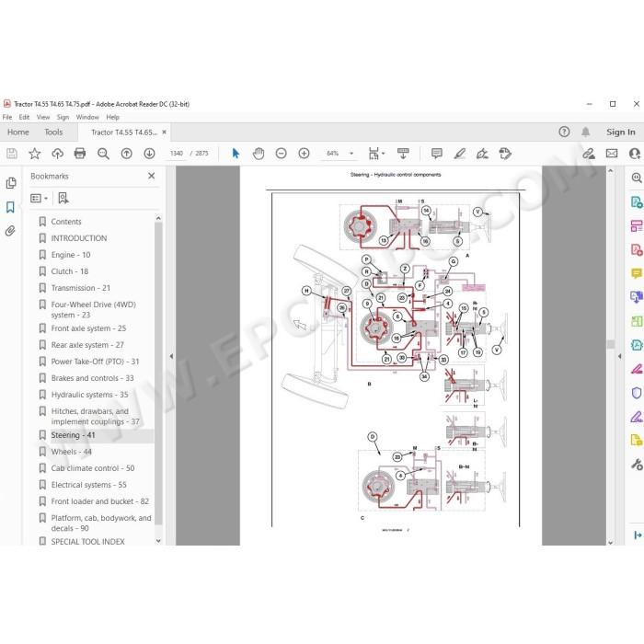Open the Add comment sticky note tool
The width and height of the screenshot is (644, 644).
click(x=437, y=154)
